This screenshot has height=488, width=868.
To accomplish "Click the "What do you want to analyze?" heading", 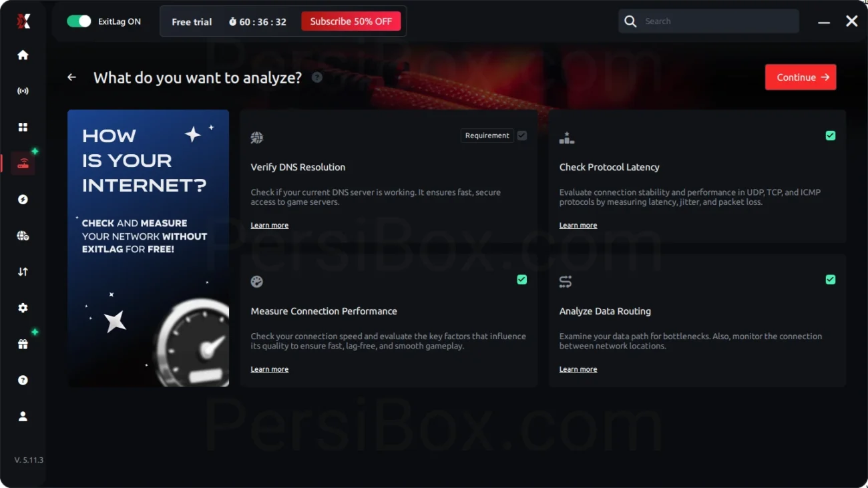I will coord(198,77).
